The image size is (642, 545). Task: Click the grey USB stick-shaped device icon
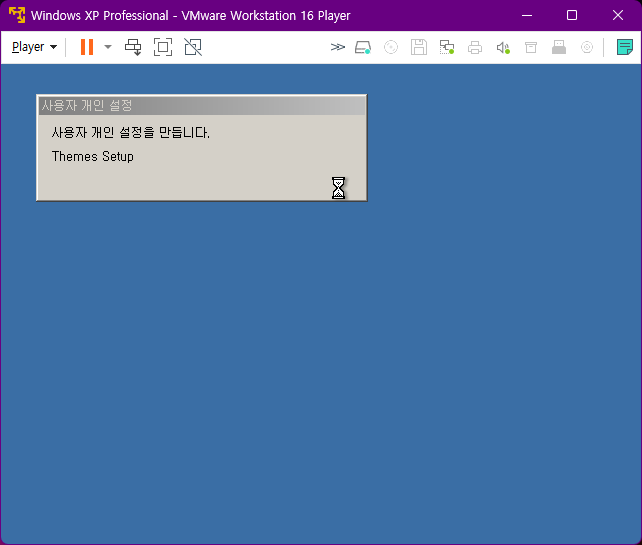(x=559, y=47)
